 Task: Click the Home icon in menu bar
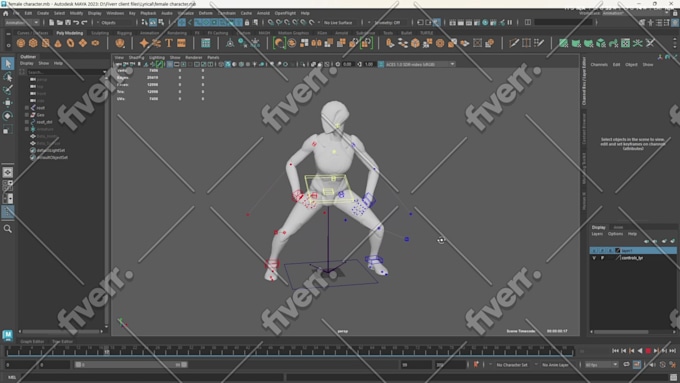point(6,13)
